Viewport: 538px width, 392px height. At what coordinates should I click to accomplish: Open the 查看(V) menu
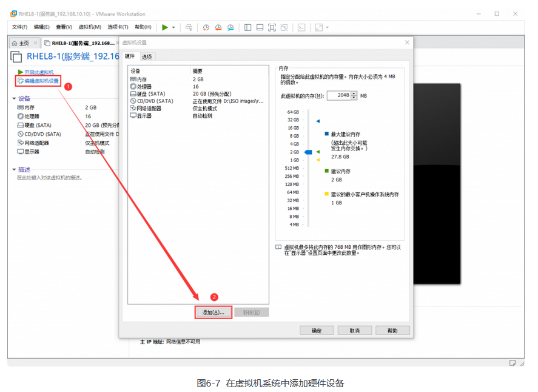coord(64,27)
